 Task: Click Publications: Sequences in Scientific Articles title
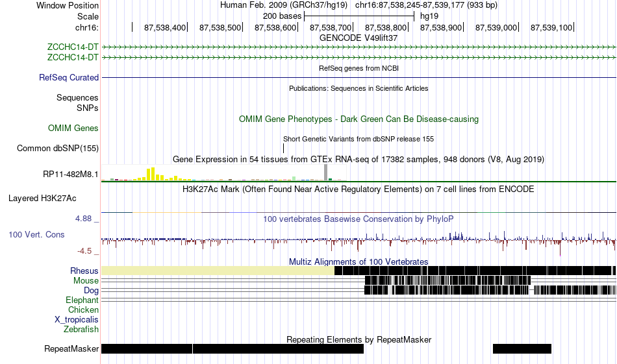(359, 88)
